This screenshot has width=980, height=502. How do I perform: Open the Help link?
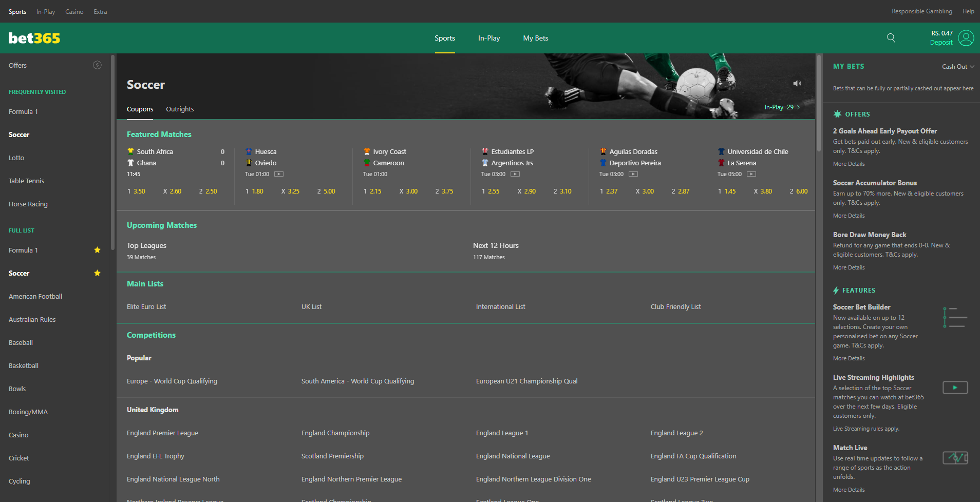click(x=968, y=11)
